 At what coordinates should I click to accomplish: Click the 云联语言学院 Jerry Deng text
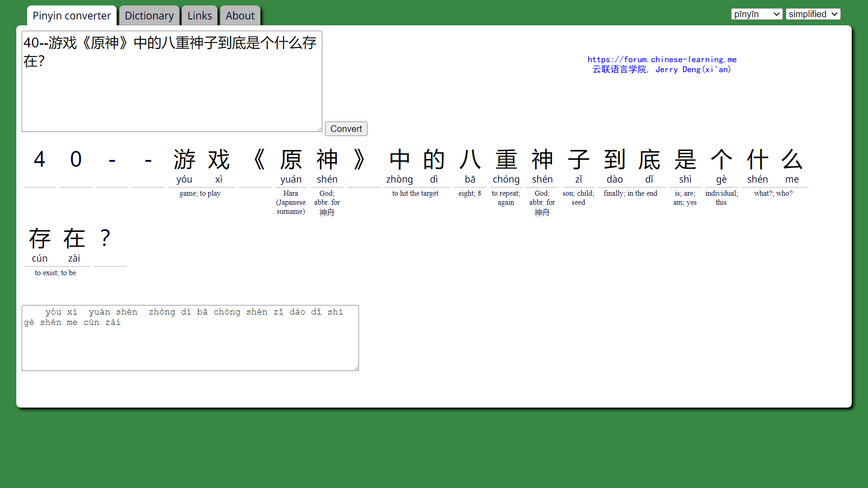click(x=662, y=69)
